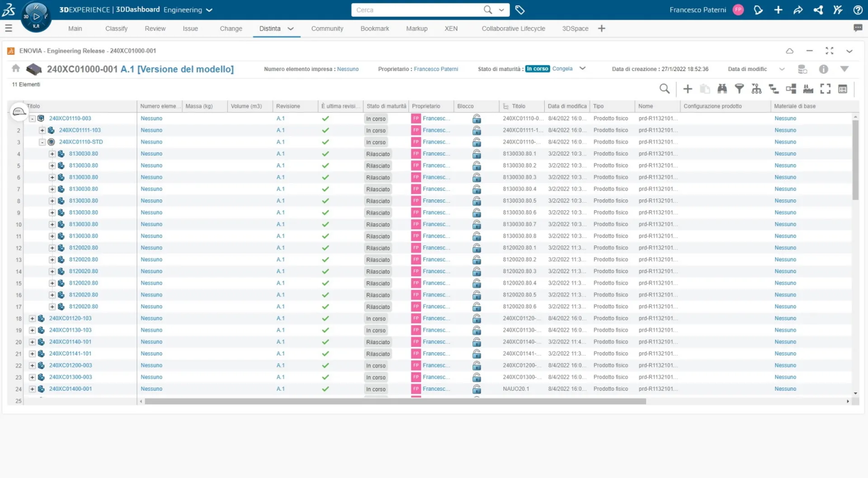Switch to the Collaborative Lifecycle tab

click(x=513, y=28)
